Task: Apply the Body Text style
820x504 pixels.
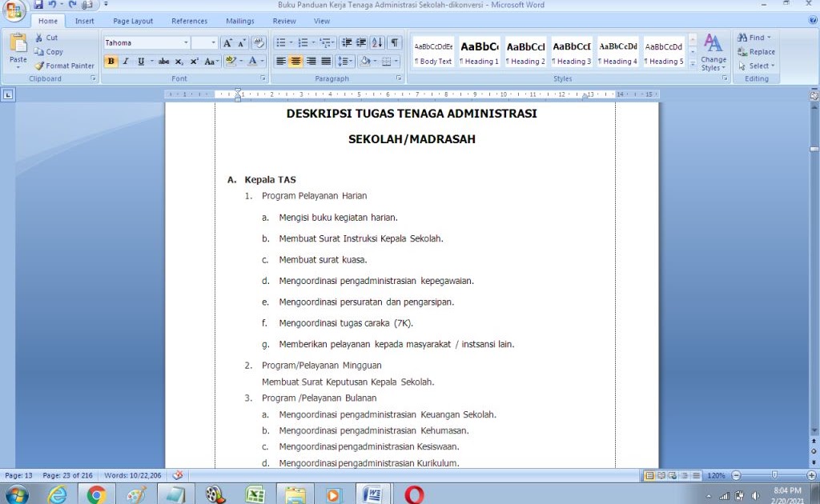Action: point(433,53)
